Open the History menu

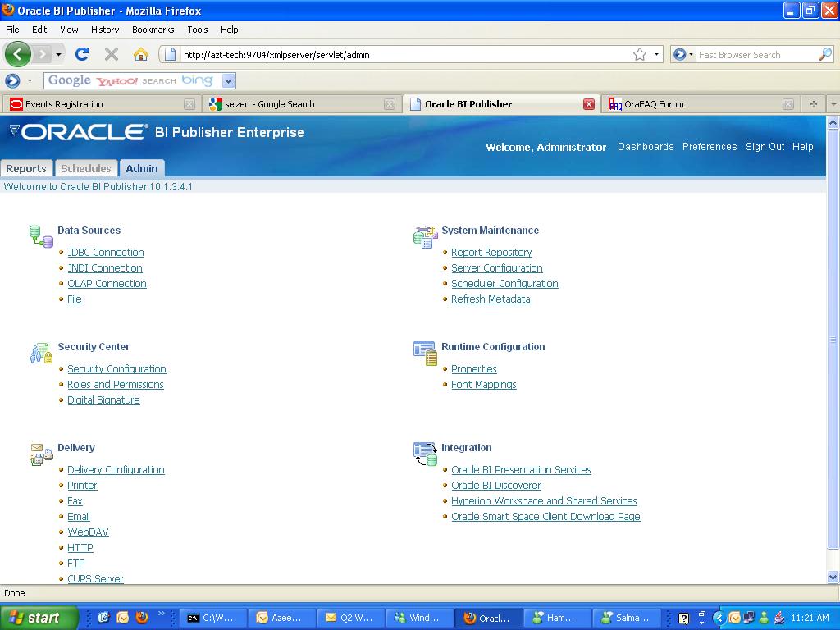[x=105, y=30]
